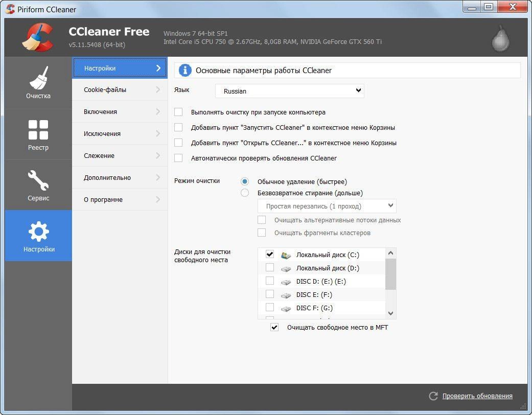Click the refresh icon near Проверить обновления

click(433, 396)
